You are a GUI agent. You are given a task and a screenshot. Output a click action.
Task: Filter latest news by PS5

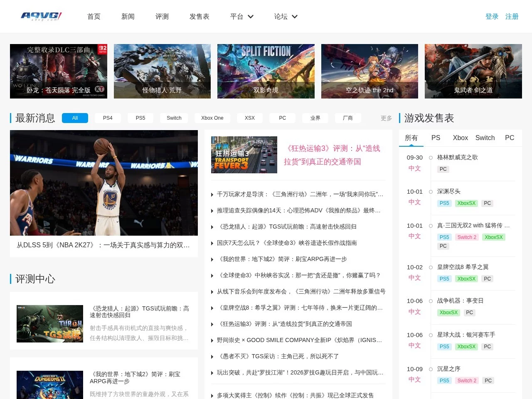coord(140,118)
